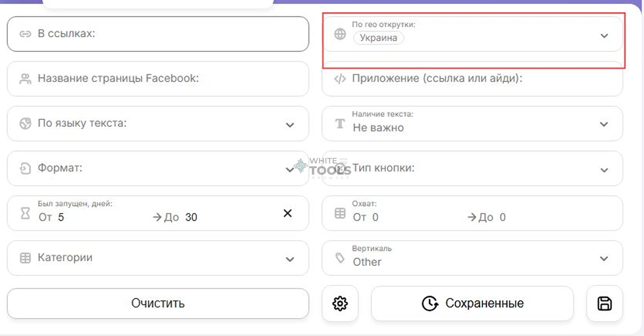Expand the По гео открутки dropdown
Viewport: 644px width, 336px height.
604,36
